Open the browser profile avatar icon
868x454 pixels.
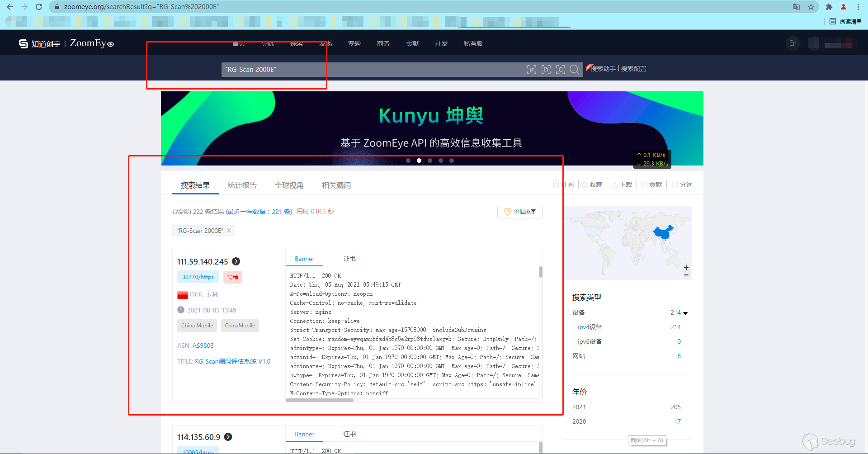pyautogui.click(x=844, y=7)
